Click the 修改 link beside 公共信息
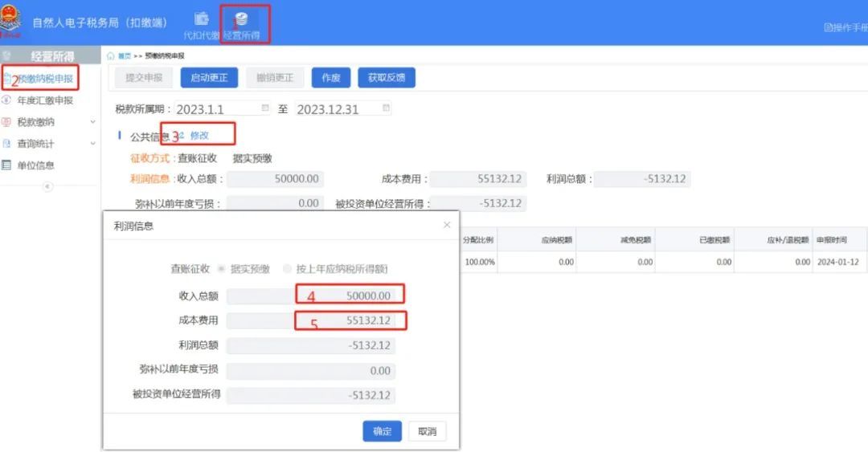The height and width of the screenshot is (452, 868). [199, 135]
